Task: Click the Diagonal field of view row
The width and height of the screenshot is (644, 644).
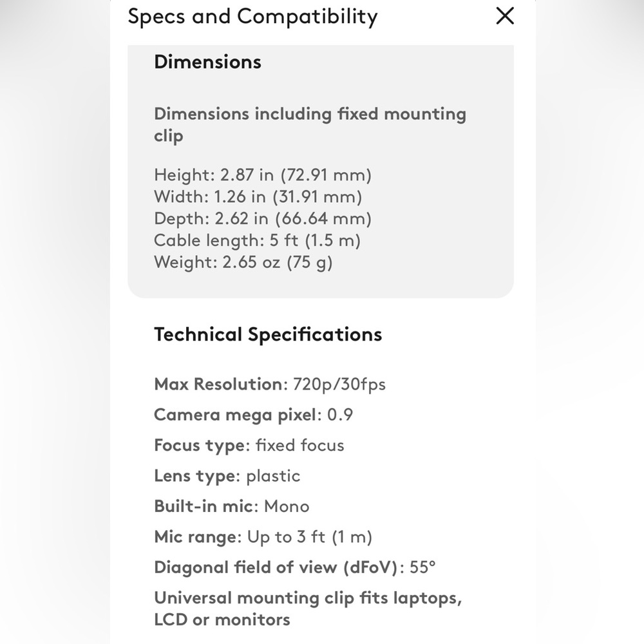Action: point(294,567)
